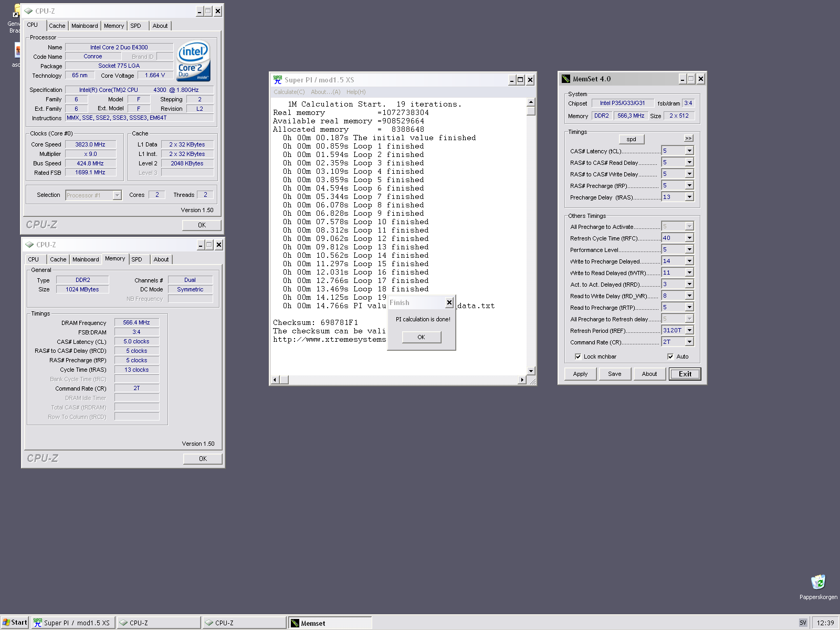840x630 pixels.
Task: Open Mainboard tab in upper CPU-Z
Action: click(x=85, y=26)
